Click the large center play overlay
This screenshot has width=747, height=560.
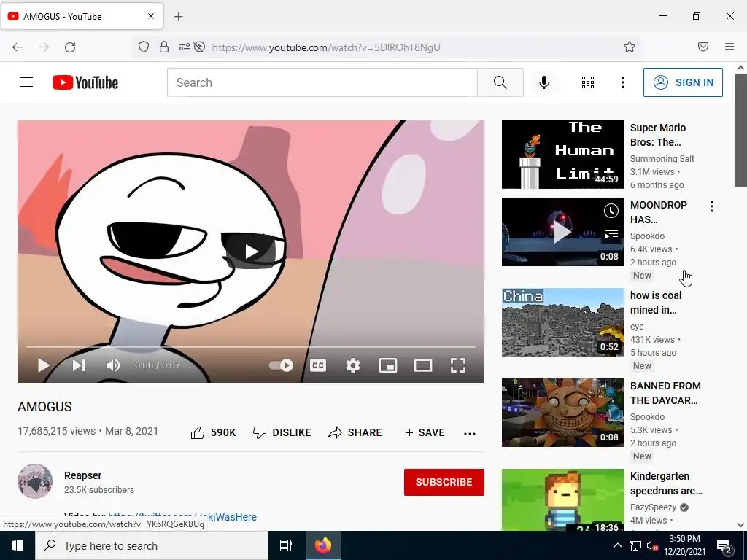click(x=251, y=252)
